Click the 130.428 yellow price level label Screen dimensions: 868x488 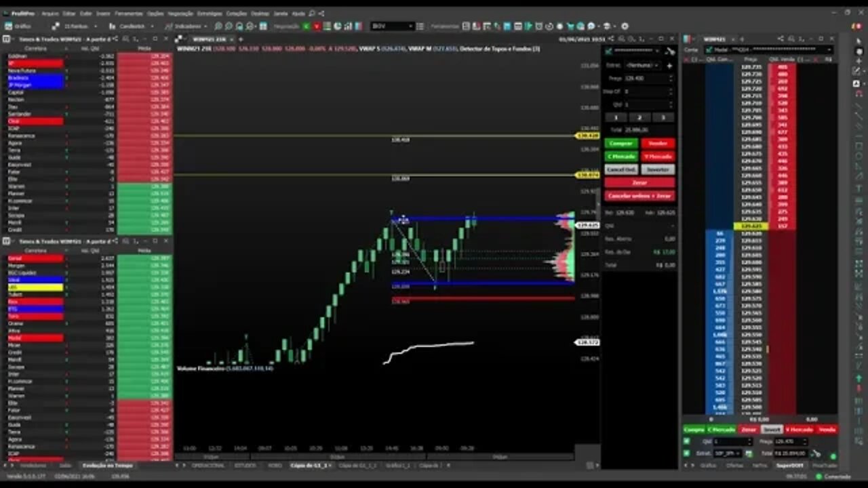(x=587, y=136)
